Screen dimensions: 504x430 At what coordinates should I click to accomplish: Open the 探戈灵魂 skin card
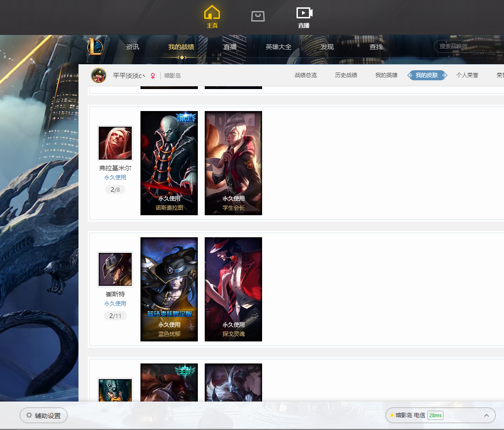pyautogui.click(x=233, y=289)
